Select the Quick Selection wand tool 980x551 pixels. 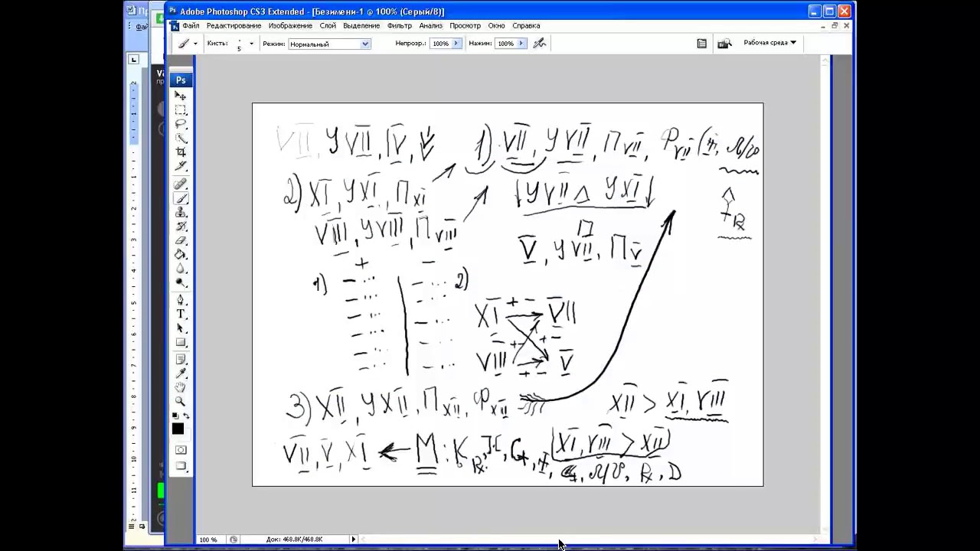point(181,139)
